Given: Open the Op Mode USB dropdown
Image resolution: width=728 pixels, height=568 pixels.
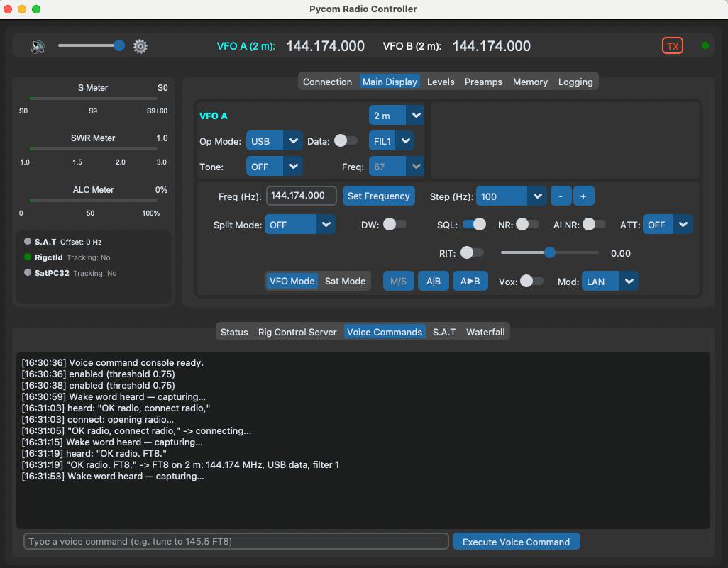Looking at the screenshot, I should tap(274, 141).
